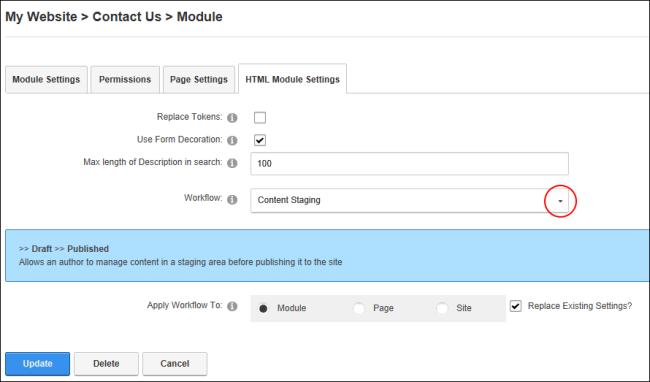Click the blue Update button
This screenshot has width=650, height=382.
click(x=38, y=364)
